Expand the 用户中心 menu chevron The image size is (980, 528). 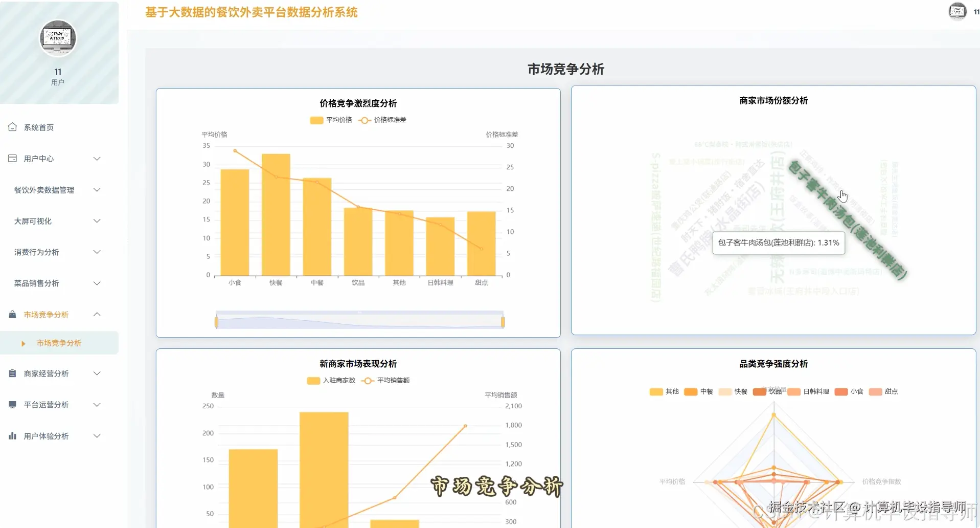97,159
